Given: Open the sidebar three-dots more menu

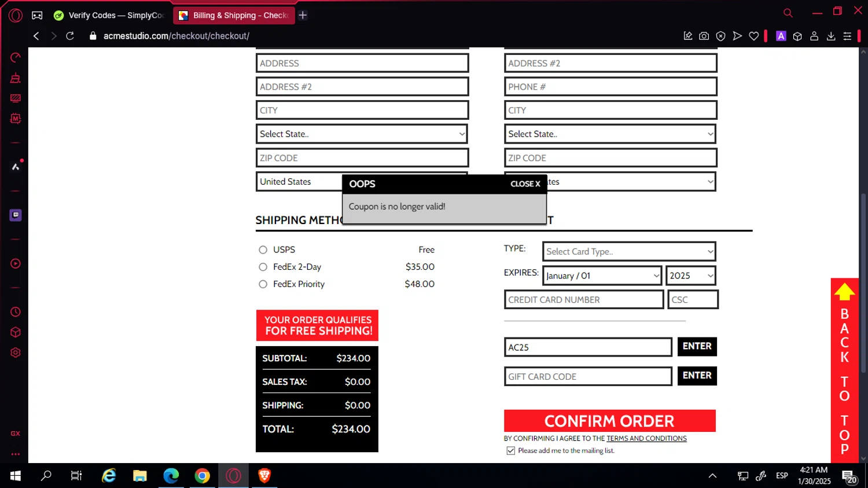Looking at the screenshot, I should coord(16,454).
